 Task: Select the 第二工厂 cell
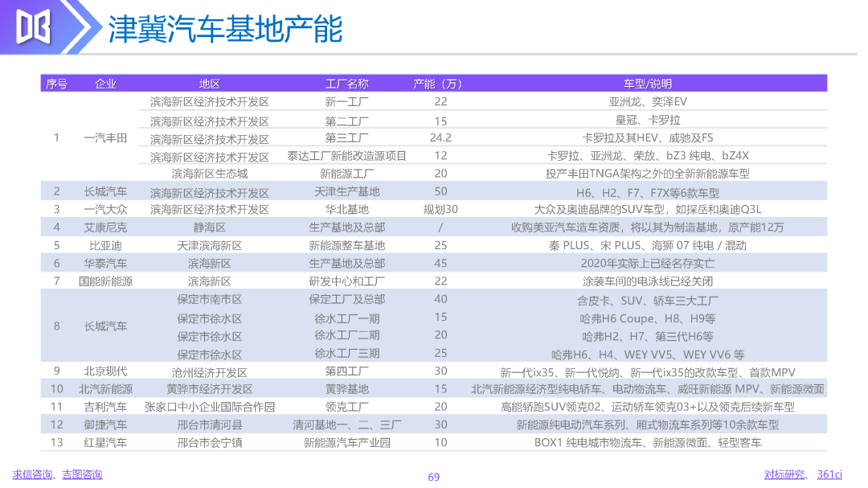click(346, 121)
